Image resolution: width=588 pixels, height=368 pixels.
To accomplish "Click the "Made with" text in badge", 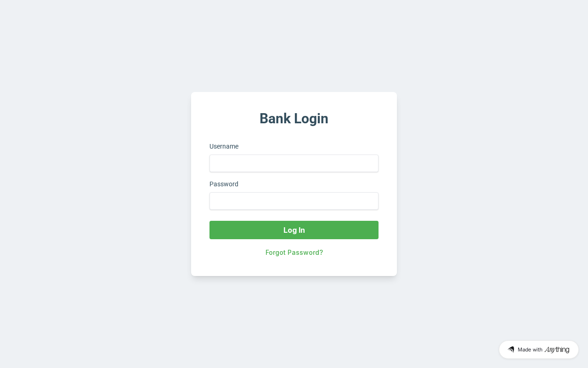I will (x=530, y=350).
